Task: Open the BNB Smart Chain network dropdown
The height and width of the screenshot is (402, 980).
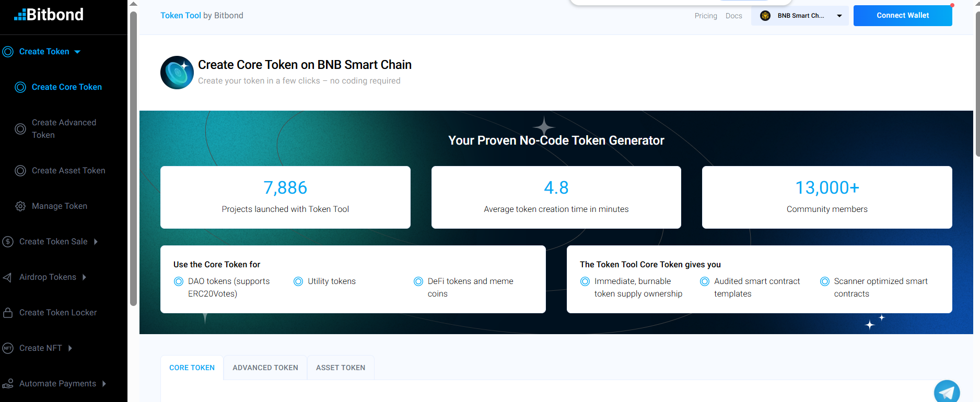Action: pos(800,16)
